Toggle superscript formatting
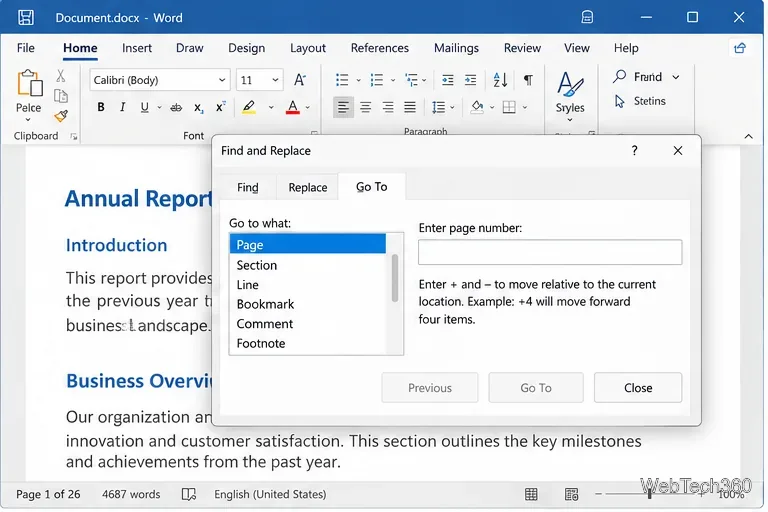 point(220,107)
